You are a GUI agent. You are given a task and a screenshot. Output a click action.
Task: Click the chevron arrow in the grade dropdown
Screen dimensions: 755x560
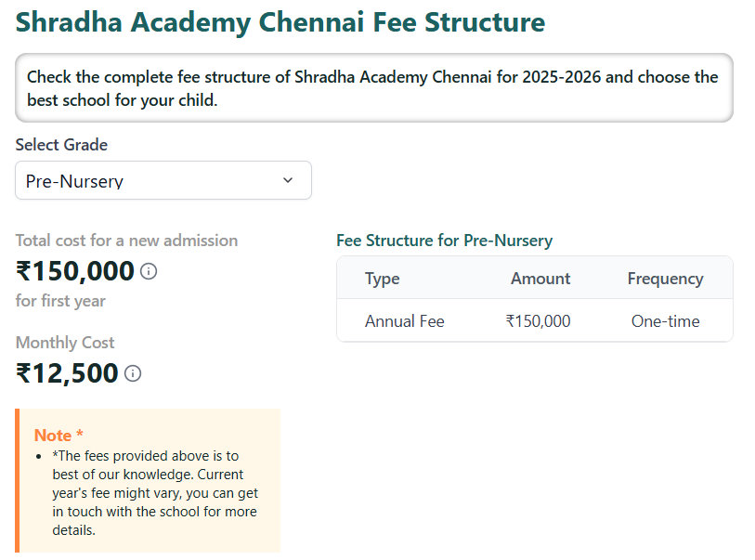[287, 179]
